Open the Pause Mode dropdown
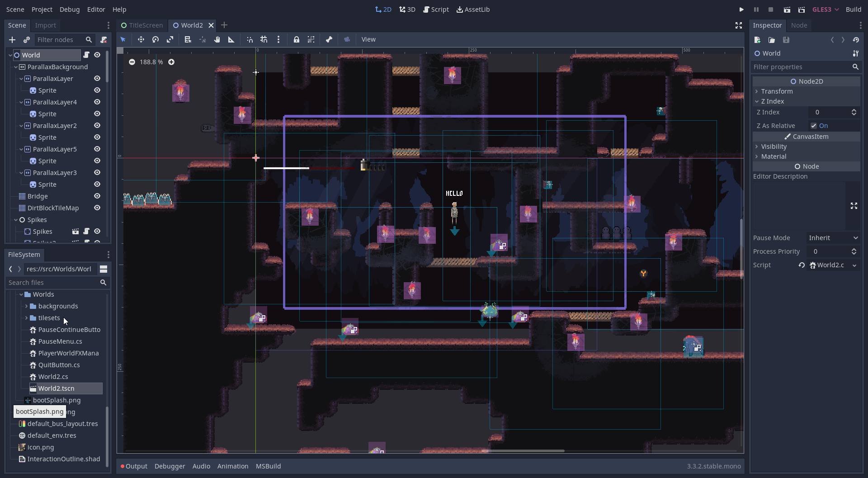This screenshot has width=868, height=478. (833, 238)
